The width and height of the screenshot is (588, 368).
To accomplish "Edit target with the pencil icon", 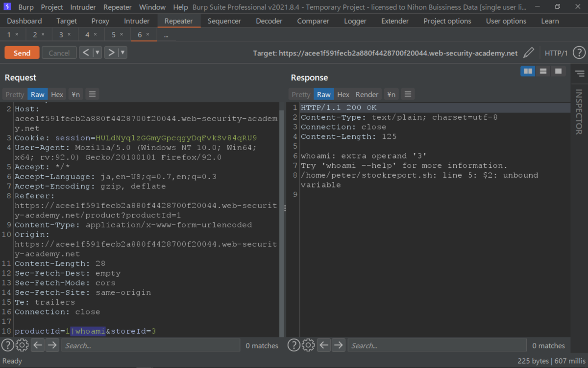I will click(x=529, y=53).
